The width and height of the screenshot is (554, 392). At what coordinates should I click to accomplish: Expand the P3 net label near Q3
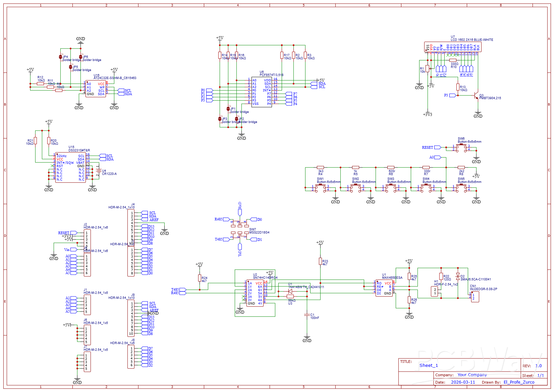[452, 95]
